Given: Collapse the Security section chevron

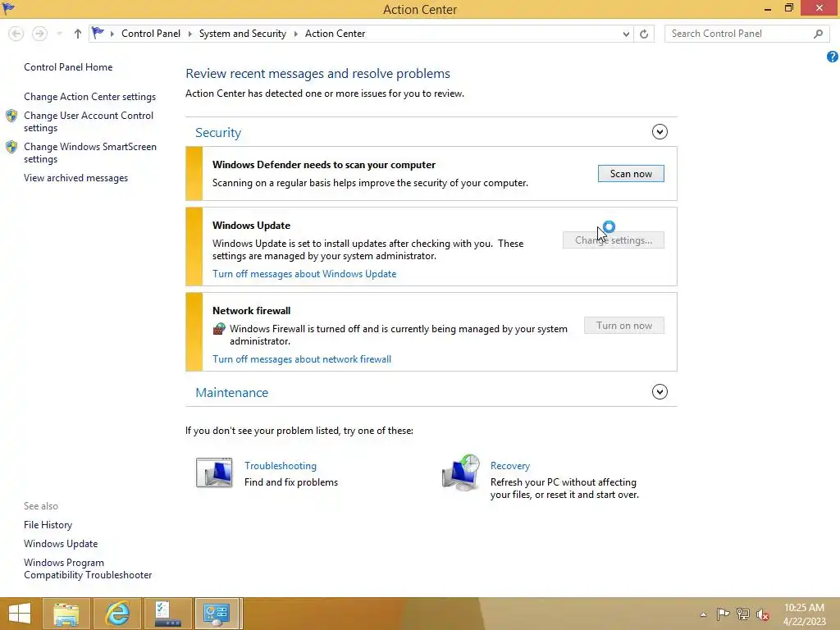Looking at the screenshot, I should pos(660,132).
